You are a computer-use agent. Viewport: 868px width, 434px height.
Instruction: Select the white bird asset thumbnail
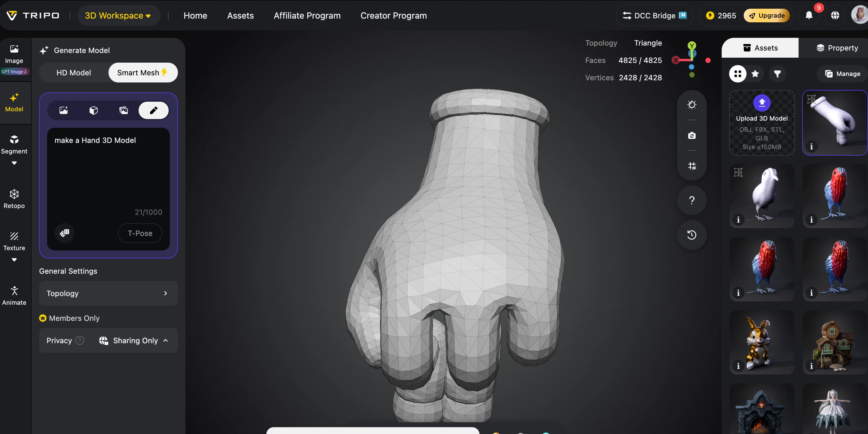pyautogui.click(x=762, y=196)
